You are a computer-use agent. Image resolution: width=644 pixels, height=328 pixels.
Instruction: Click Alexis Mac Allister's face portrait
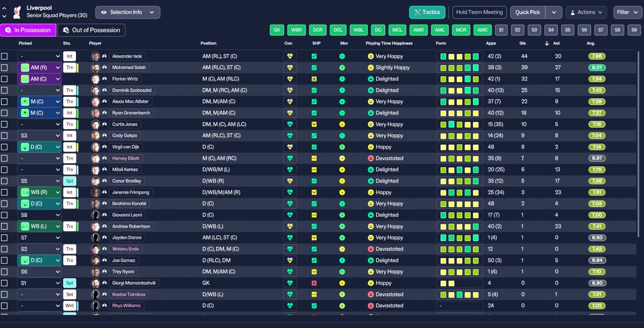click(95, 102)
